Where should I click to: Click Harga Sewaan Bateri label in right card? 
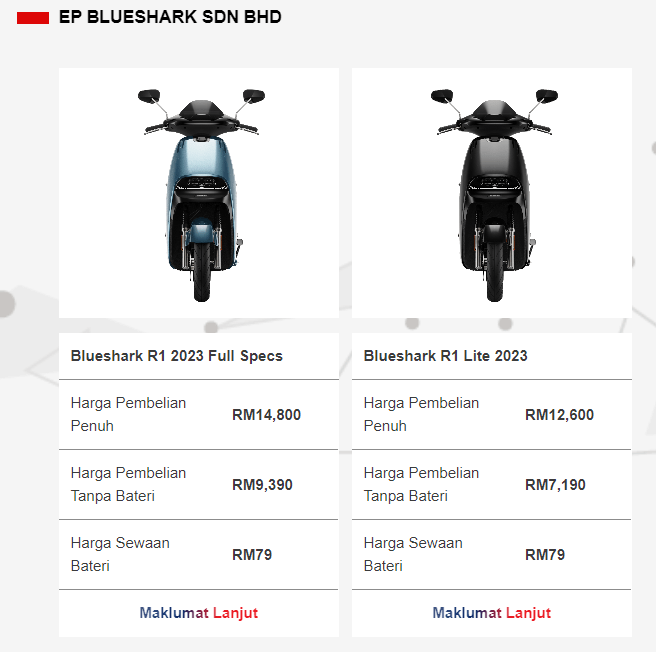click(413, 554)
